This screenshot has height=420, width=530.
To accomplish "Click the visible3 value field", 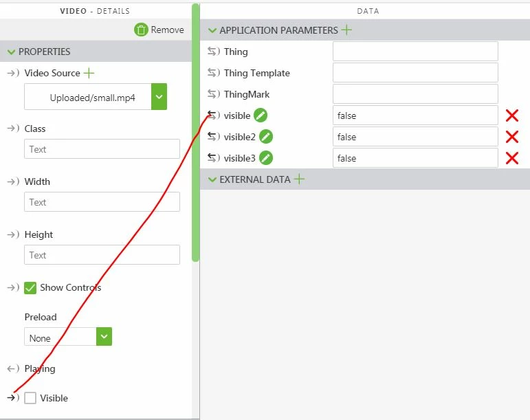I will pos(415,158).
